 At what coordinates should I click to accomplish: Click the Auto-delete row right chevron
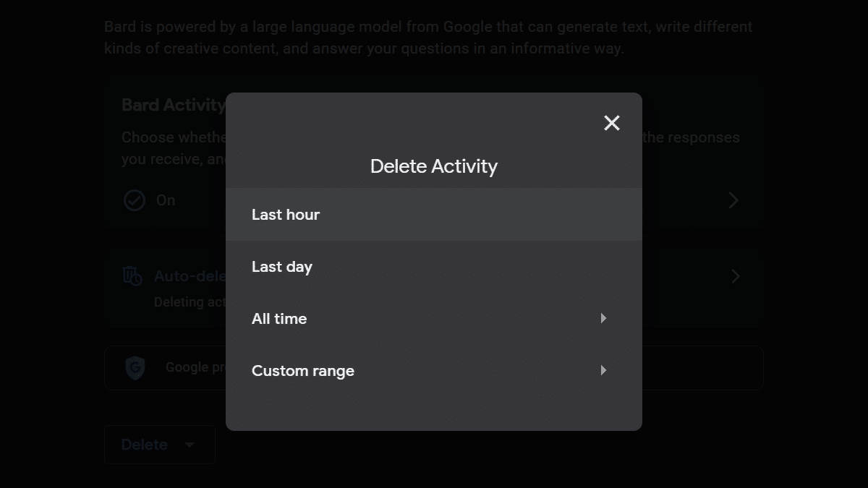[x=735, y=276]
